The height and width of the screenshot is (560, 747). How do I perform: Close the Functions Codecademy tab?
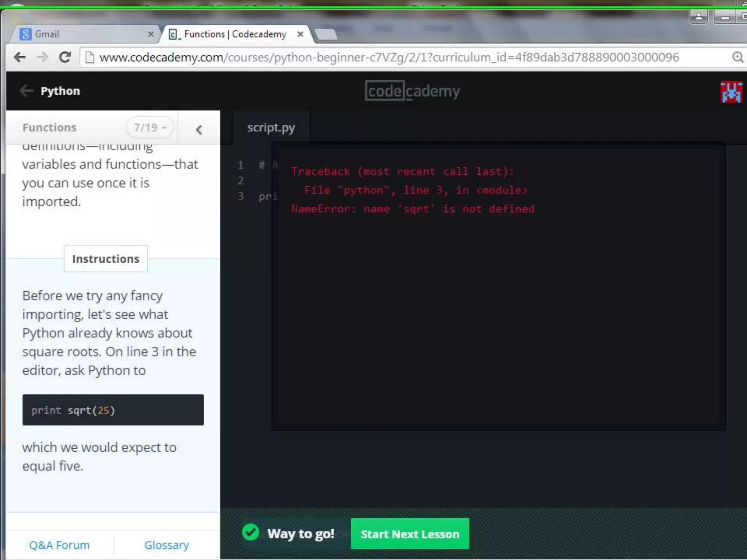(300, 34)
